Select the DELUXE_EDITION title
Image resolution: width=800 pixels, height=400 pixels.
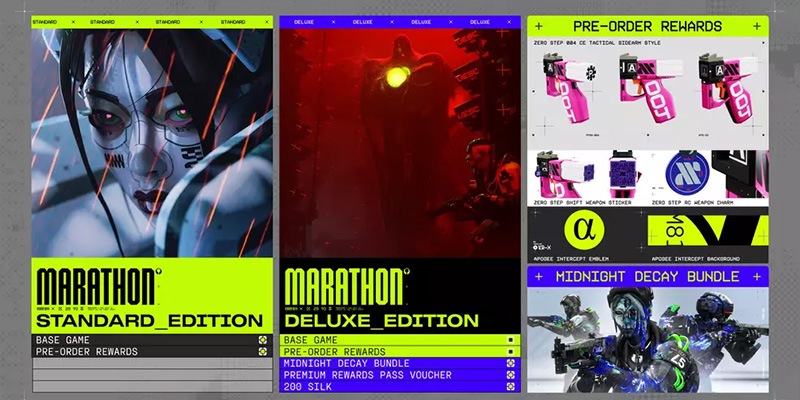(382, 321)
